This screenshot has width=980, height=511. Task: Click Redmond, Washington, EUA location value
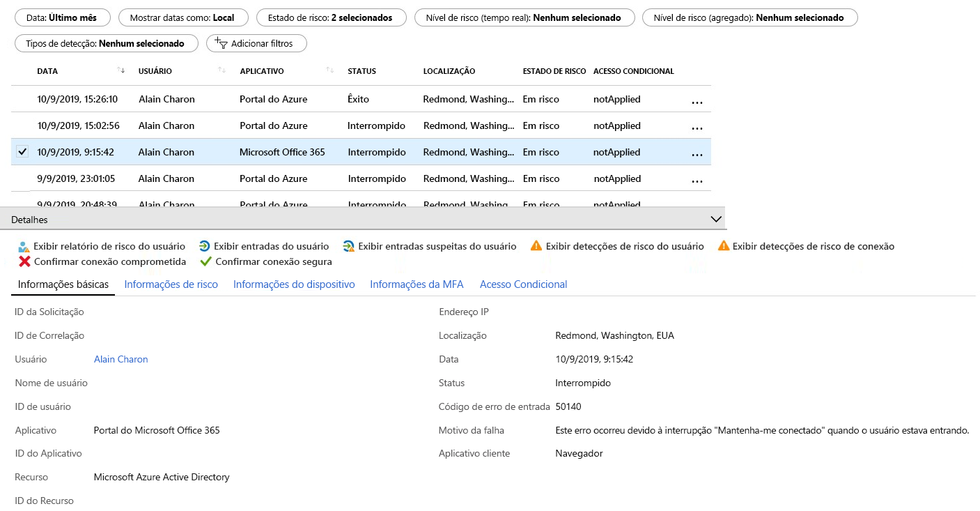[x=614, y=336]
